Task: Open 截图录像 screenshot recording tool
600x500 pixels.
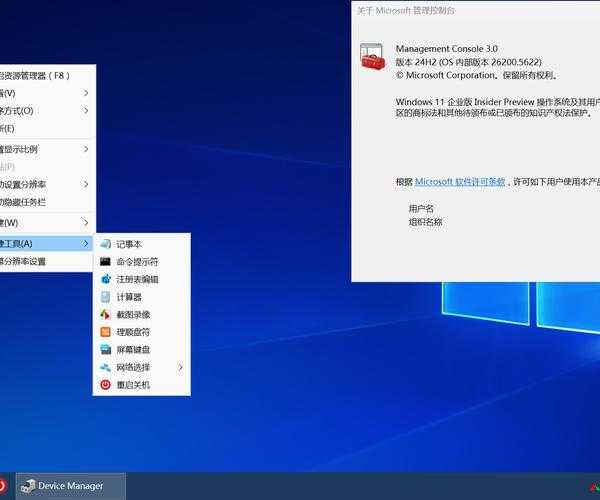Action: tap(142, 314)
